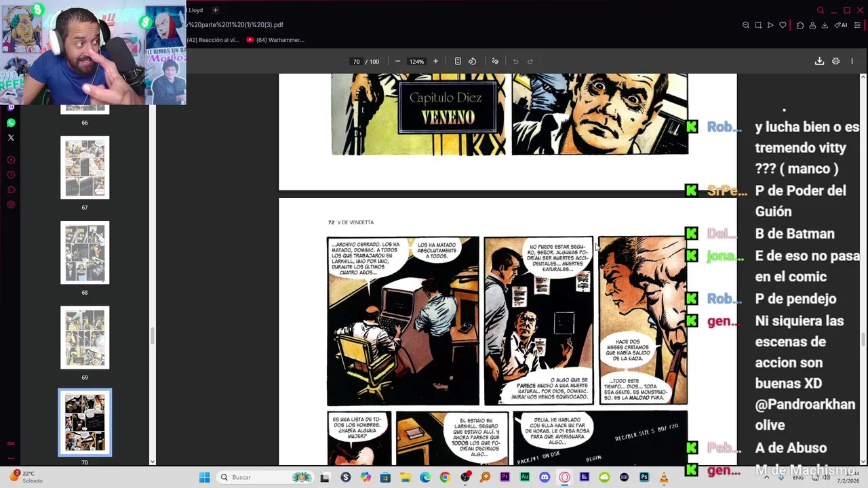
Task: Click the browser send/flow arrow icon
Action: pyautogui.click(x=770, y=25)
